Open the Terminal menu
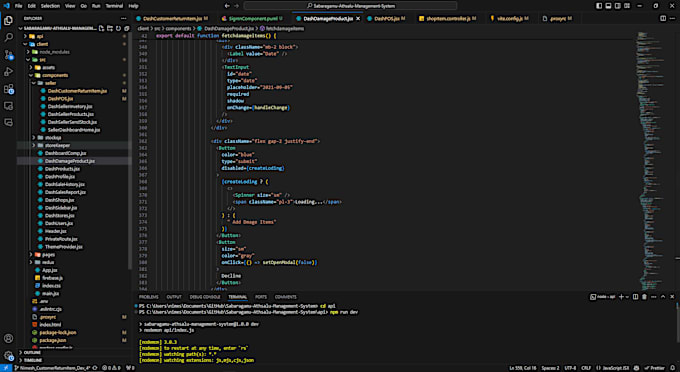The height and width of the screenshot is (372, 680). [x=114, y=6]
